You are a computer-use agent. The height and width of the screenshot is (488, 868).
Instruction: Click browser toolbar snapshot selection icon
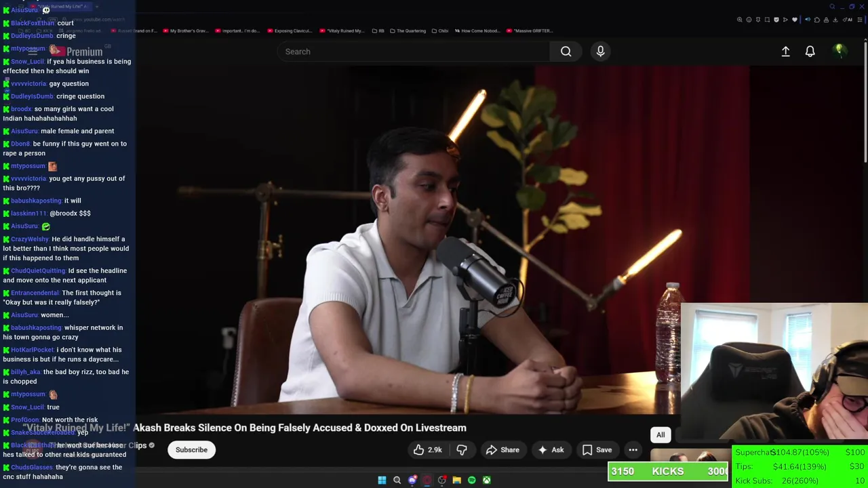tap(767, 20)
